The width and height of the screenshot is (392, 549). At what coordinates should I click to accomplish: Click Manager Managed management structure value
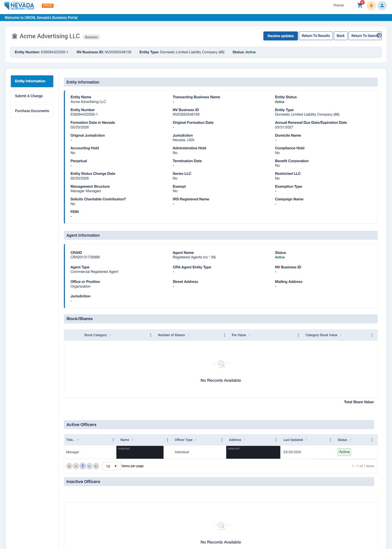pos(86,191)
